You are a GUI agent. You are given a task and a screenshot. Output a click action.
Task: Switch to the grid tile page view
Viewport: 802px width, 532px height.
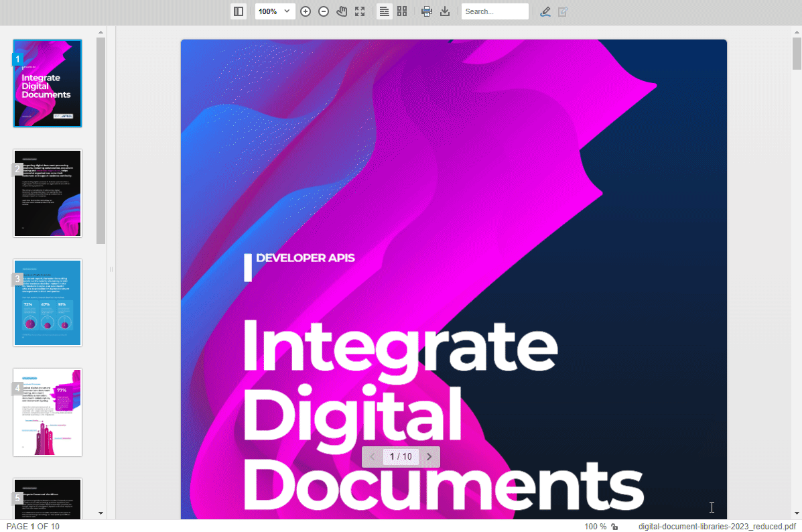click(402, 11)
